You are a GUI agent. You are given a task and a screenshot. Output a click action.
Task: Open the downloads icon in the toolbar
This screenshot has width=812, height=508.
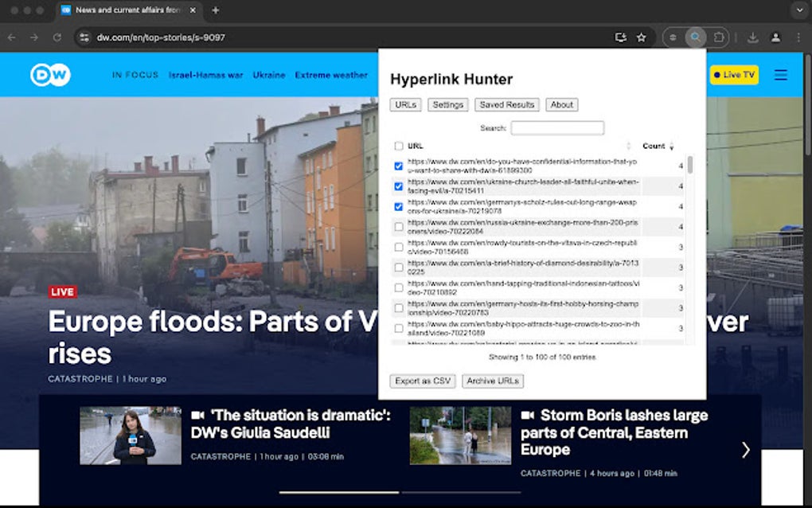coord(753,37)
